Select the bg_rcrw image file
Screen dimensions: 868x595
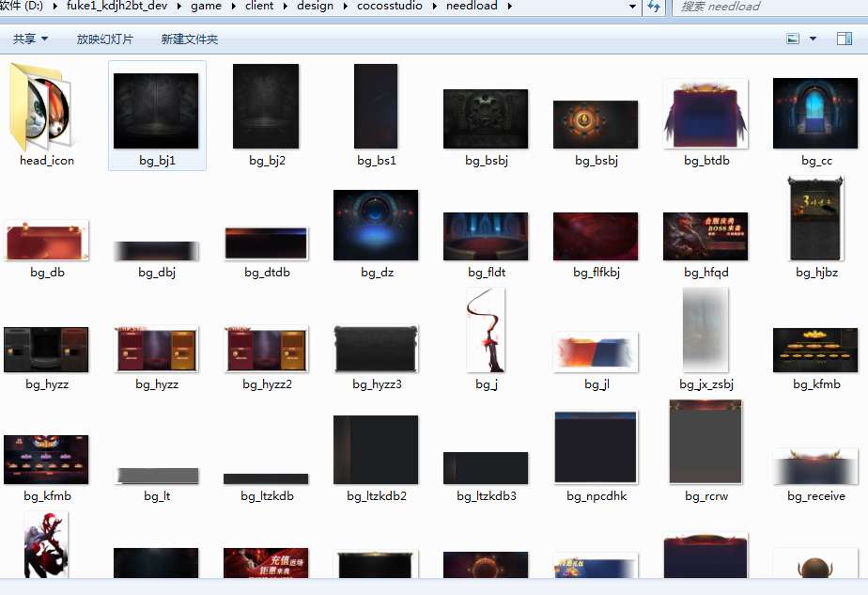coord(705,443)
